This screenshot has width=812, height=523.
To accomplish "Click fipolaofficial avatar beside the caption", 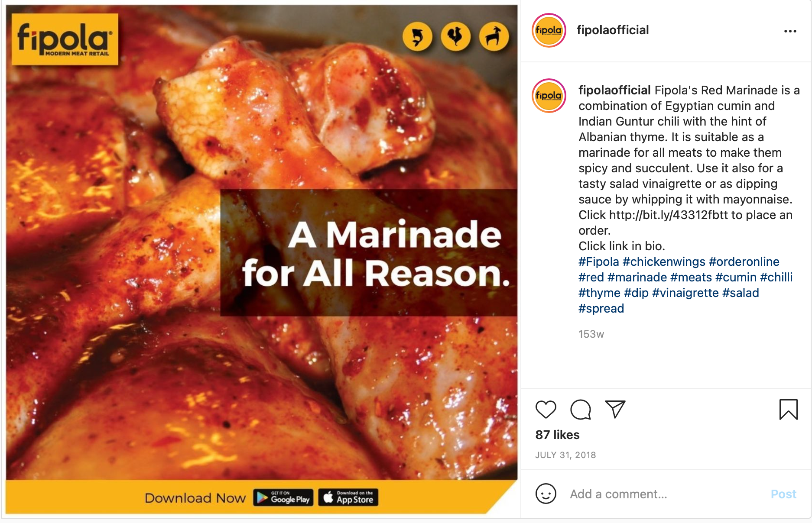I will coord(549,96).
